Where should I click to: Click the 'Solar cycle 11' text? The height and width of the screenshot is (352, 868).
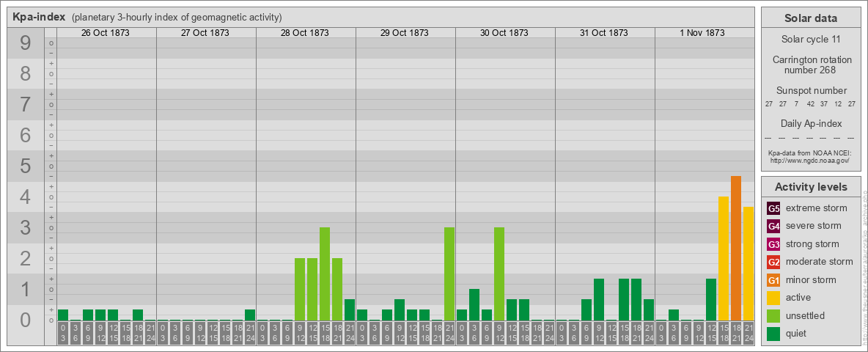(811, 40)
